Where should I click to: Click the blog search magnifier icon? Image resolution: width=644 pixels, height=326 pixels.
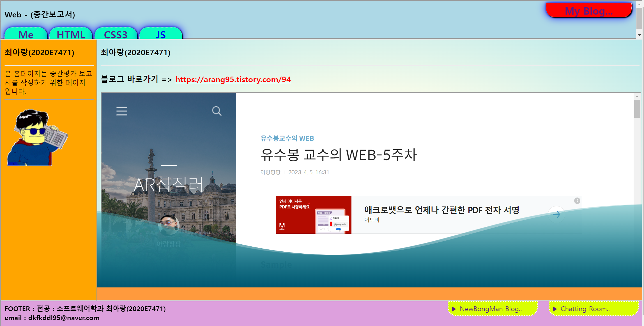[217, 111]
